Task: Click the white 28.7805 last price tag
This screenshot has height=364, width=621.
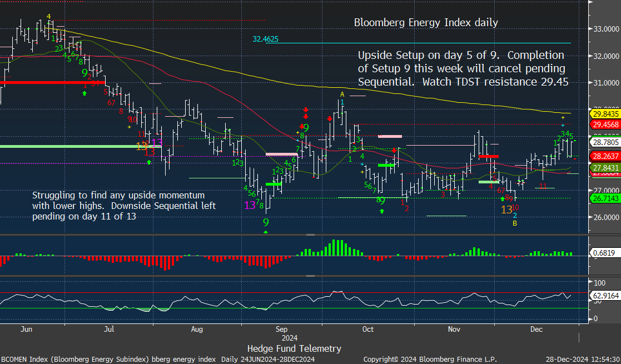Action: (605, 142)
